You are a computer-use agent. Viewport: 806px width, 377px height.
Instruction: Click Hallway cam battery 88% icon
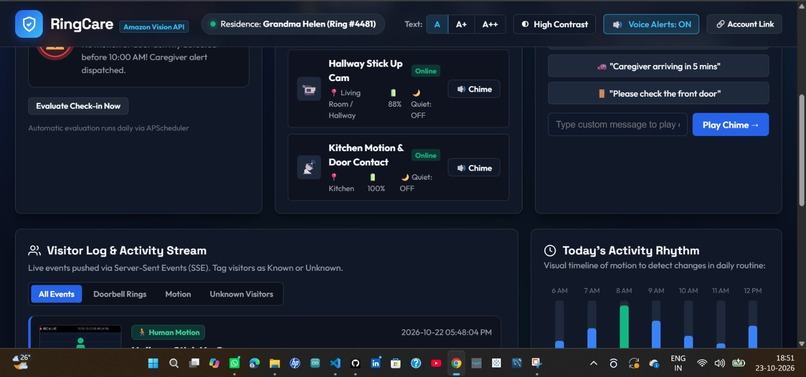pos(393,93)
